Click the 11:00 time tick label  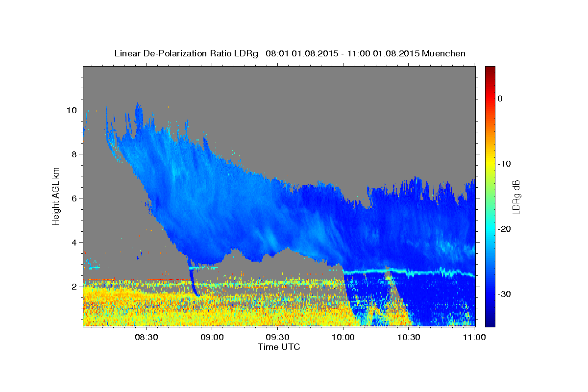474,337
